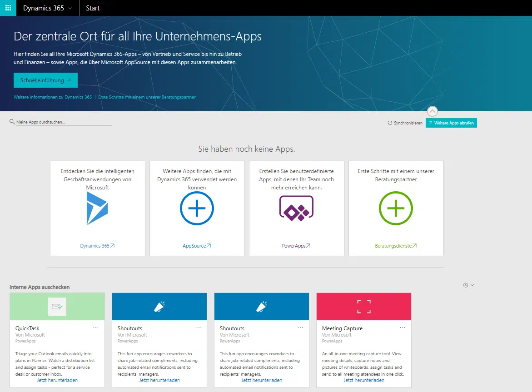The image size is (532, 392).
Task: Click the purple PowerApps logo icon
Action: [x=297, y=208]
